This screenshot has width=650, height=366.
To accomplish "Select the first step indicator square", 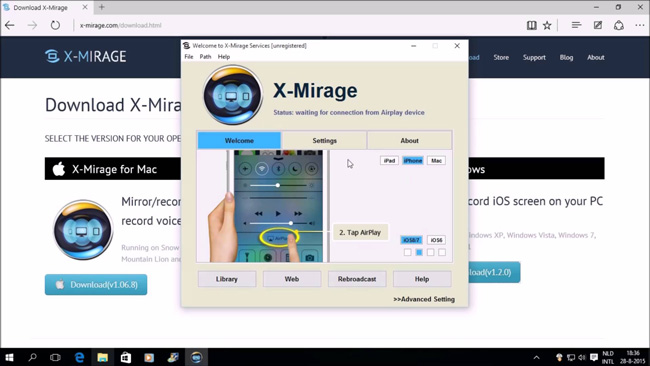I will click(407, 252).
